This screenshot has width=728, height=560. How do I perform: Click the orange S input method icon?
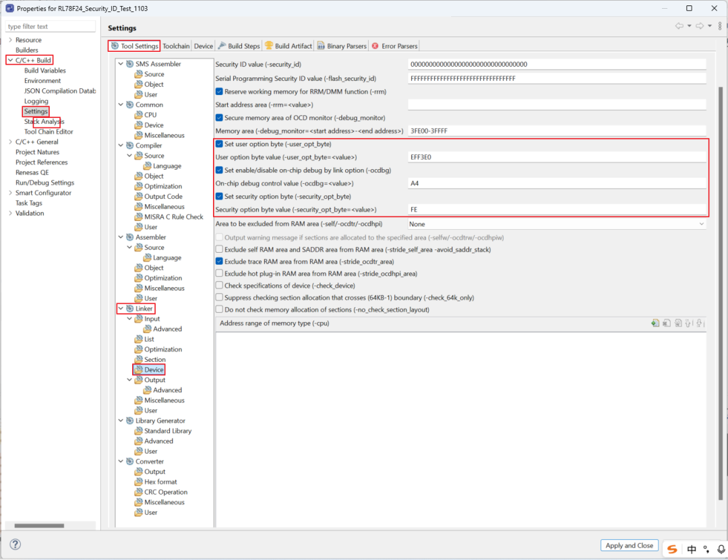click(x=672, y=549)
